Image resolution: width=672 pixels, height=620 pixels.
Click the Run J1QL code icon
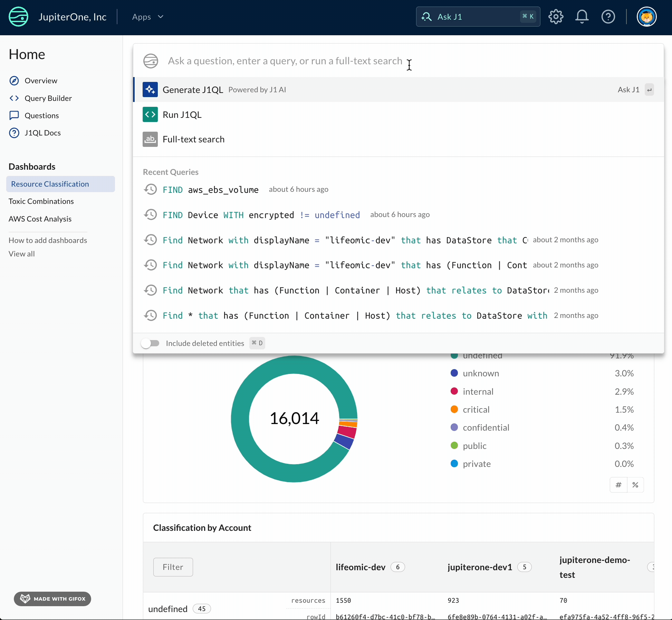[x=150, y=114]
